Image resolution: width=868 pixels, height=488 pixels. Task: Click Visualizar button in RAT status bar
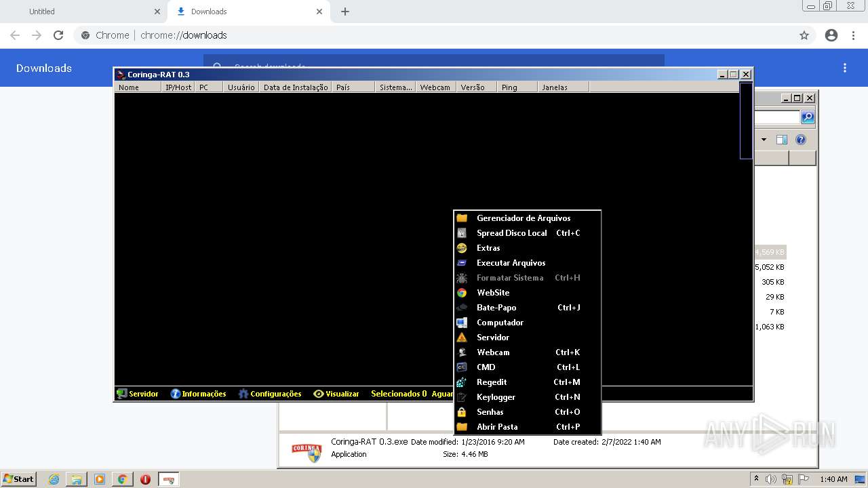point(336,394)
